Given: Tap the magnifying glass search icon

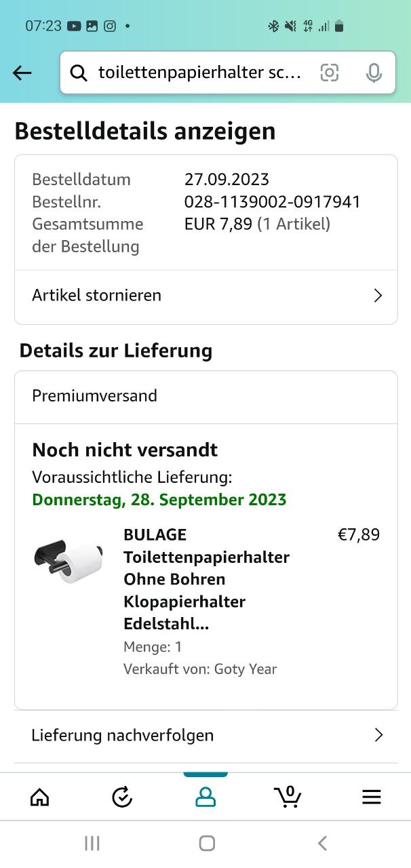Looking at the screenshot, I should tap(79, 73).
